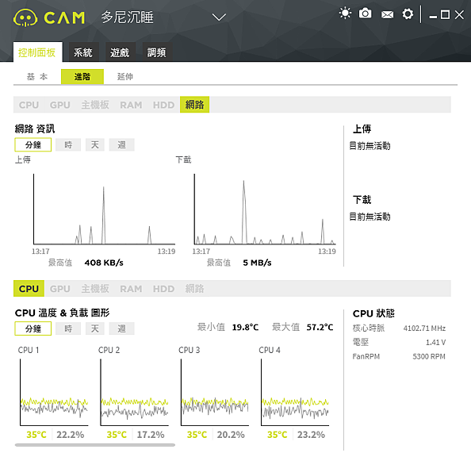Viewport: 471px width, 476px height.
Task: Click the CPU 4 load graph
Action: pyautogui.click(x=295, y=393)
